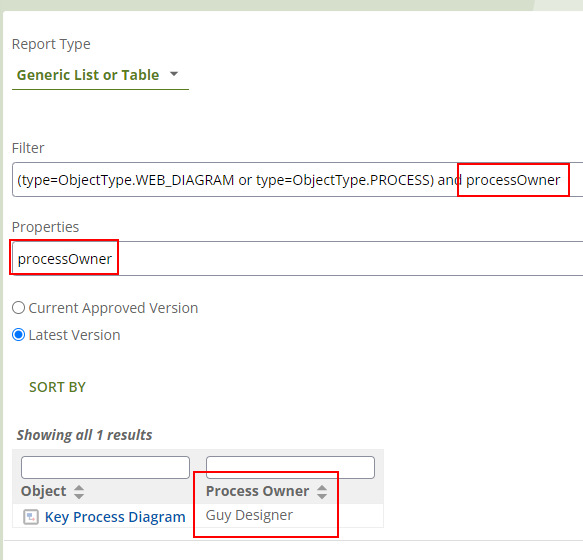Sort descending using Object column down arrow
Screen dimensions: 583x560
(x=79, y=496)
